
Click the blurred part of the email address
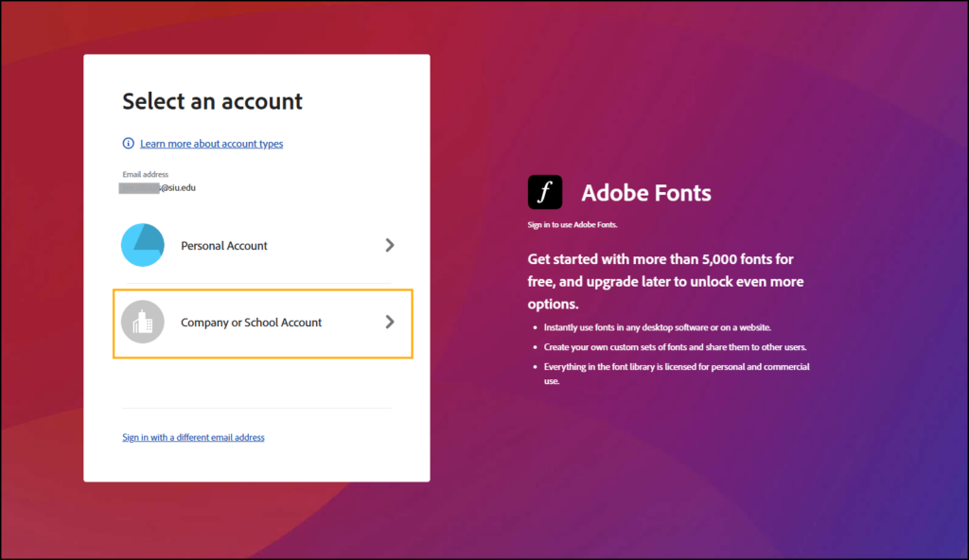tap(138, 187)
